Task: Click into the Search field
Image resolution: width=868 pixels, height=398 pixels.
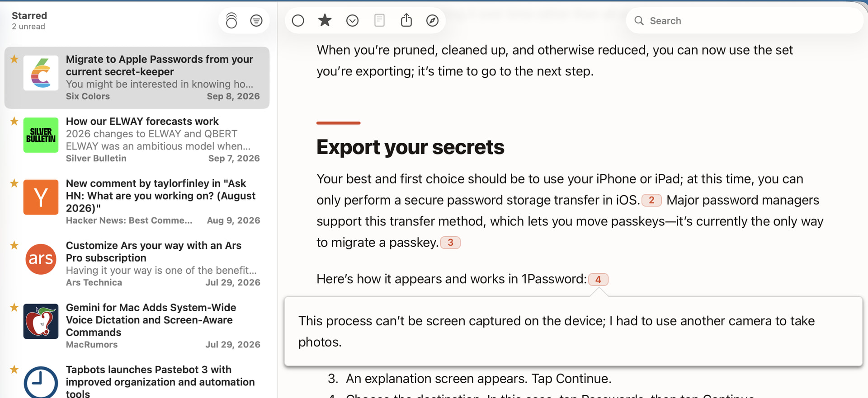Action: 745,21
